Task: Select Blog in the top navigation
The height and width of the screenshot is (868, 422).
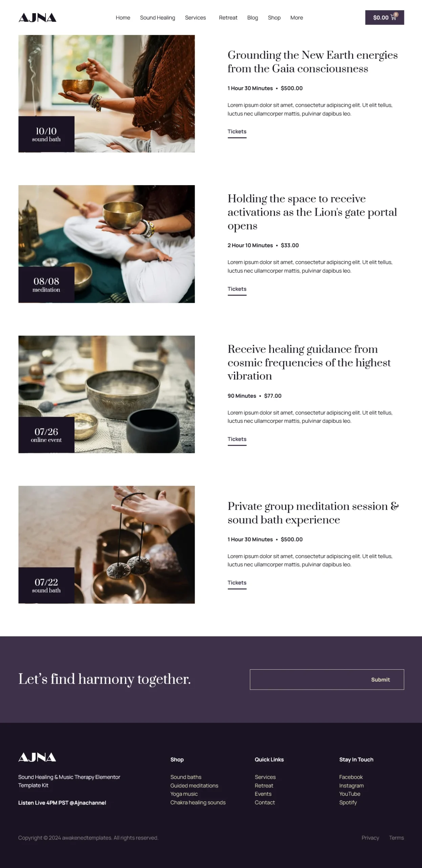Action: (x=252, y=18)
